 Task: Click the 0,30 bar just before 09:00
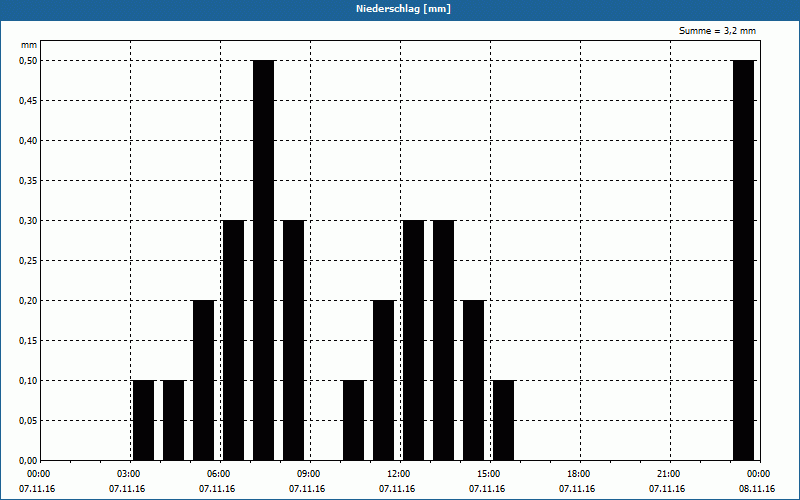[x=293, y=340]
